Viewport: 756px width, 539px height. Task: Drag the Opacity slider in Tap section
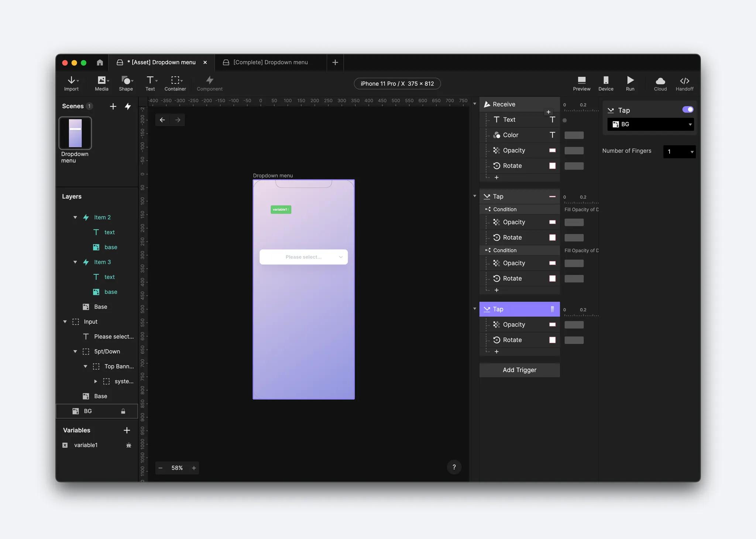click(574, 325)
